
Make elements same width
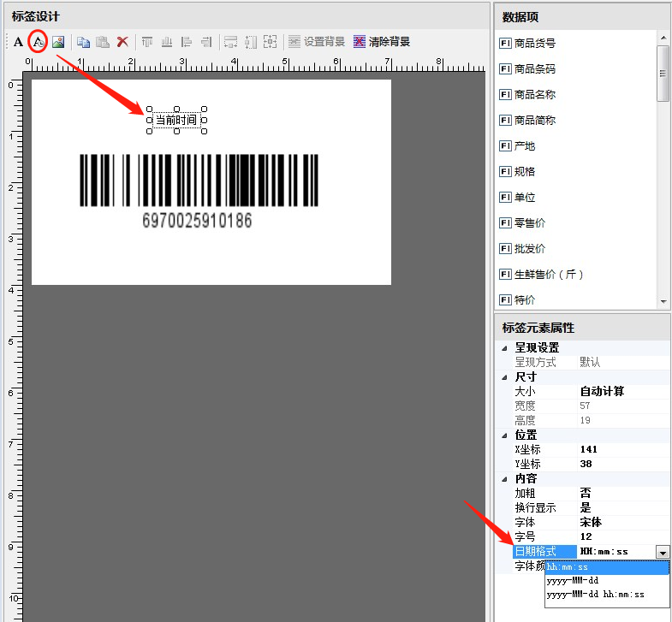[230, 42]
